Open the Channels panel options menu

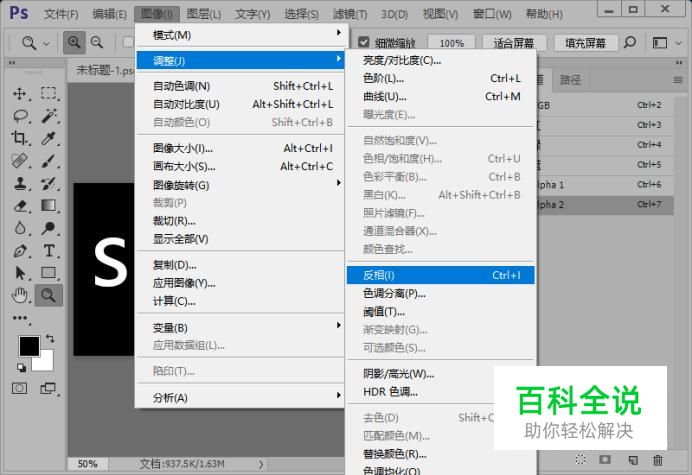[678, 80]
